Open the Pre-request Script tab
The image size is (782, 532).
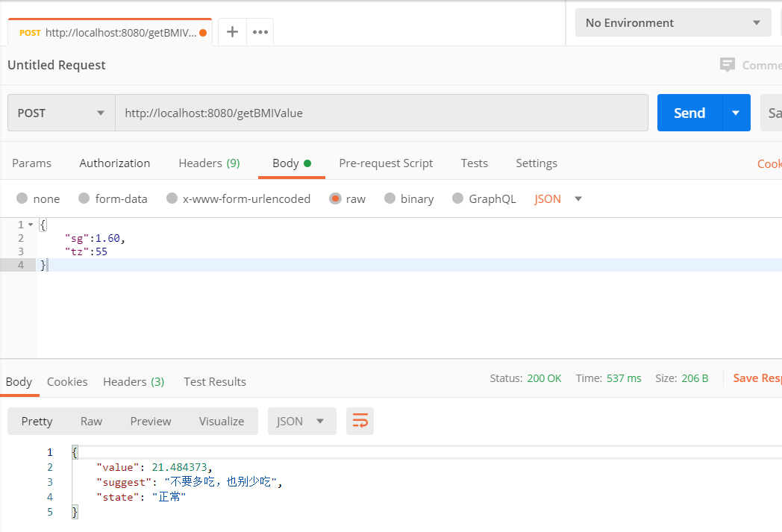tap(386, 163)
